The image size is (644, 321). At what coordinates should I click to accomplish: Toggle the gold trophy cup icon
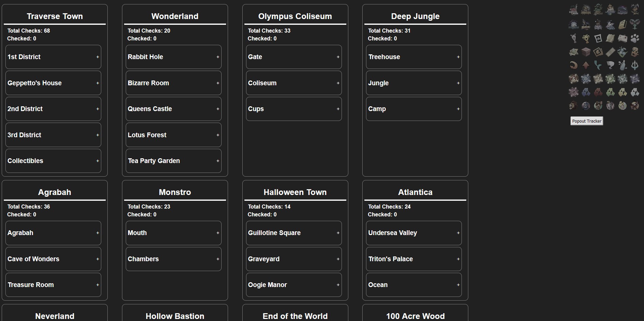click(x=586, y=38)
